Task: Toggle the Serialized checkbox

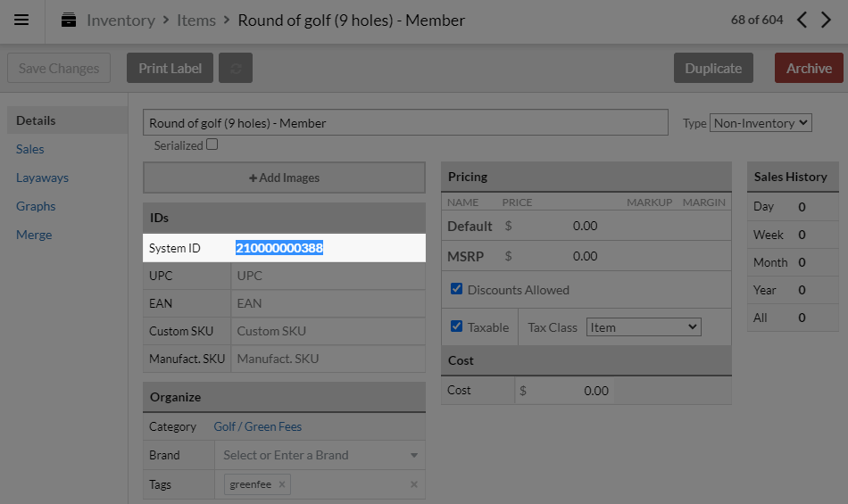Action: click(x=212, y=145)
